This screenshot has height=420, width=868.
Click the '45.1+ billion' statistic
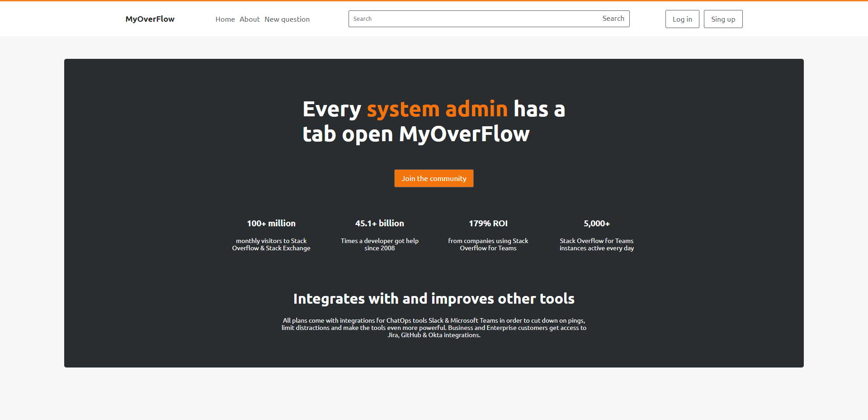[380, 223]
